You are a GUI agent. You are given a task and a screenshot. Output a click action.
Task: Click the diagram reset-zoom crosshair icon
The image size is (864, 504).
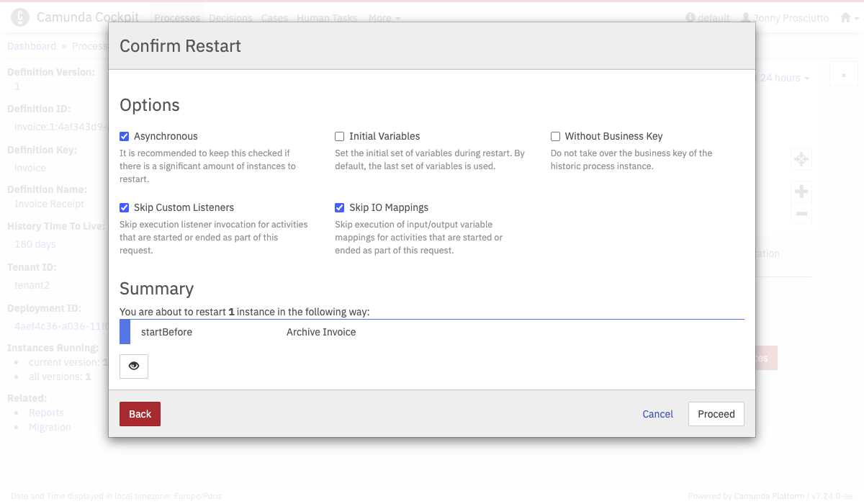click(801, 159)
